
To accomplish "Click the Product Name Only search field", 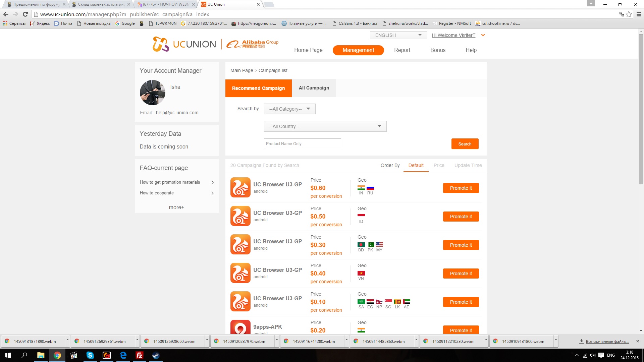I will pos(303,144).
